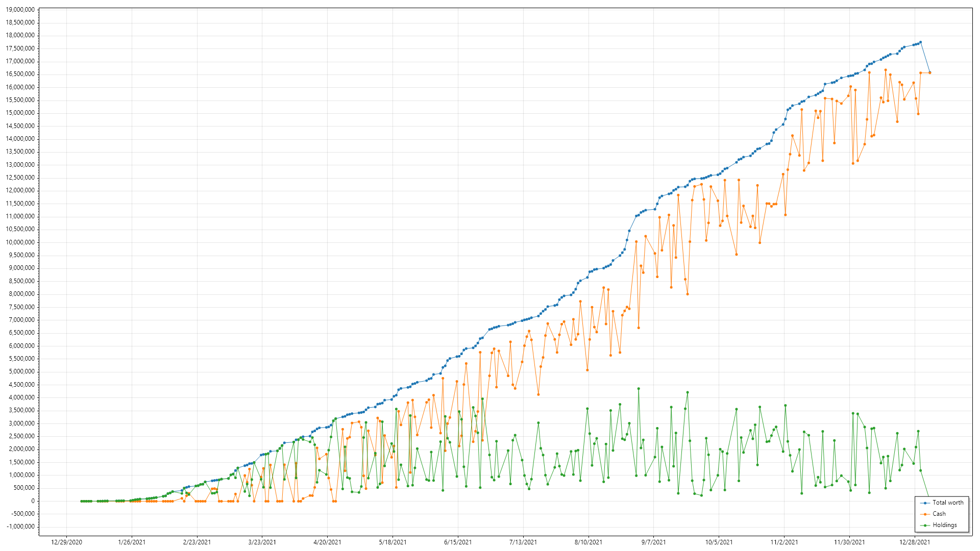Click the 5,000,000 y-axis label

coord(22,371)
